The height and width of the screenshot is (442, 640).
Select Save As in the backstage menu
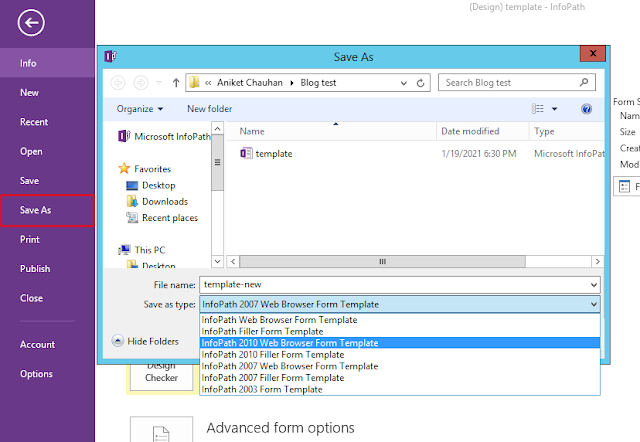47,210
